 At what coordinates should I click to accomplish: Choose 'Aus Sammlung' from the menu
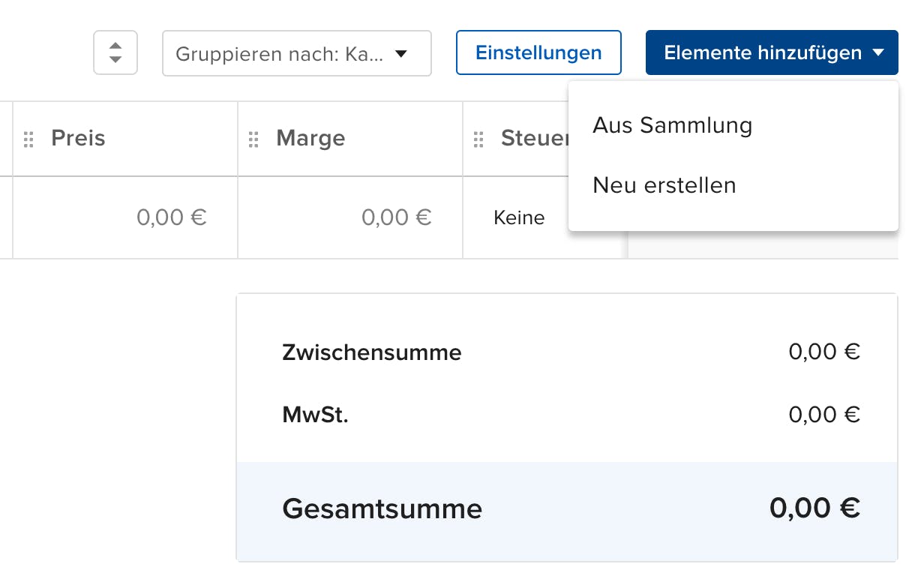(672, 125)
